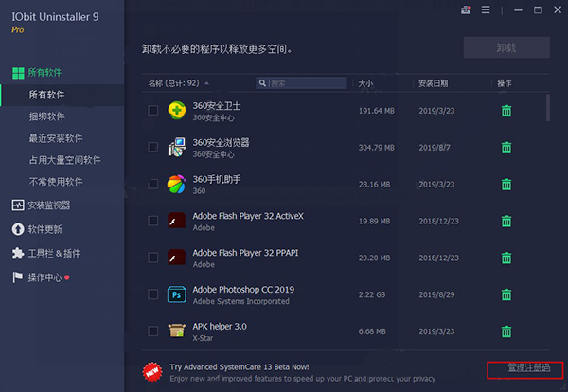Uninstall Adobe Flash Player 32 PPAPI via trash icon
Image resolution: width=568 pixels, height=392 pixels.
[x=506, y=258]
